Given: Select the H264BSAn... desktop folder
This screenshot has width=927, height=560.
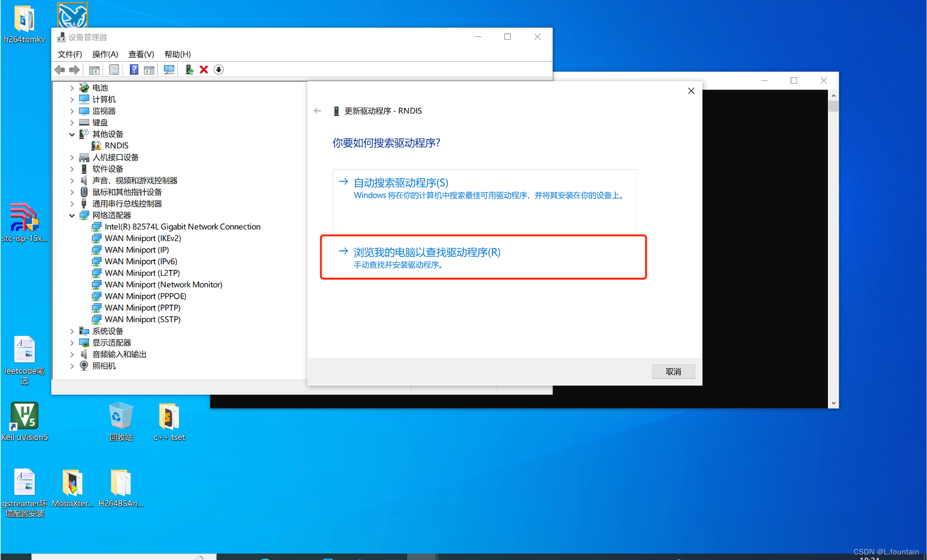Looking at the screenshot, I should point(121,488).
